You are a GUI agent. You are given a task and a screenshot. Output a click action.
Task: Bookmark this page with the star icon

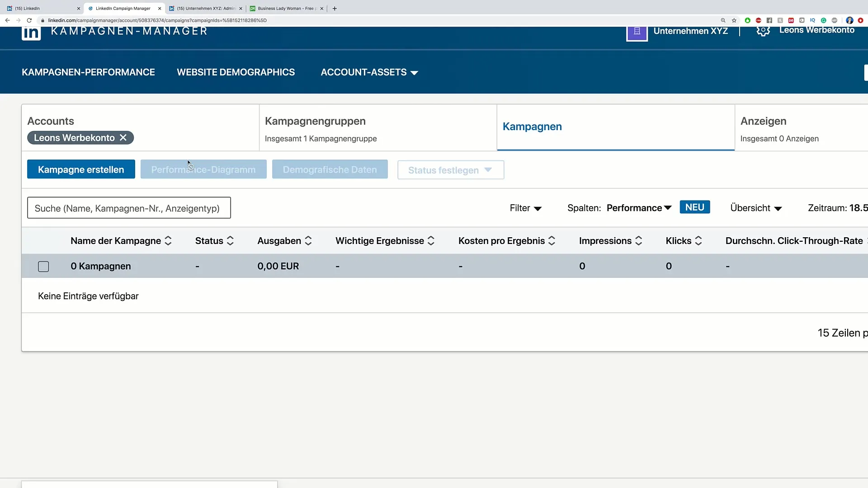[734, 20]
